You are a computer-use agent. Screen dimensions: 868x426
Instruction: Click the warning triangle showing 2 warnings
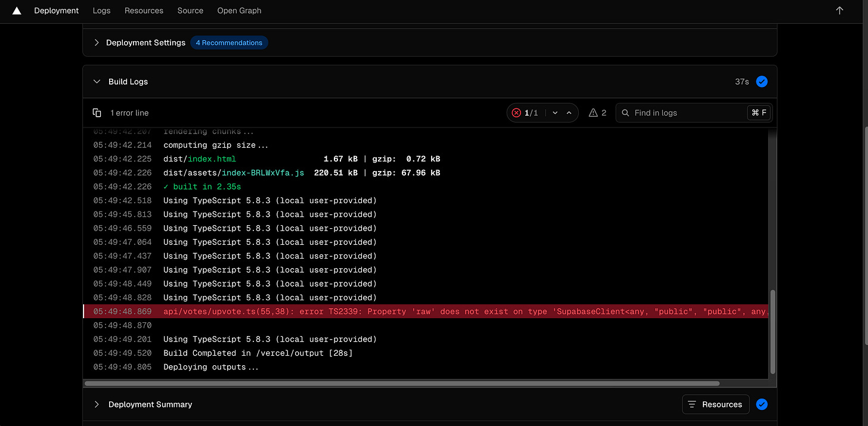click(593, 112)
